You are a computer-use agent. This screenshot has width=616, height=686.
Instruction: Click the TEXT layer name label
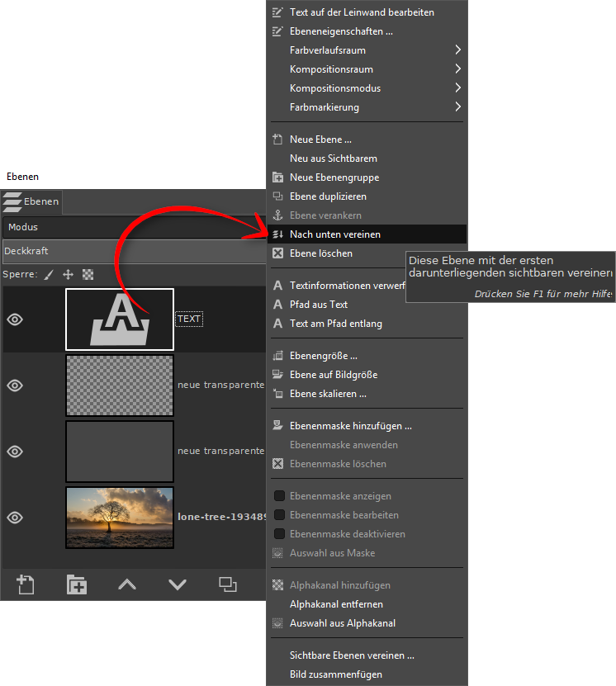point(189,319)
